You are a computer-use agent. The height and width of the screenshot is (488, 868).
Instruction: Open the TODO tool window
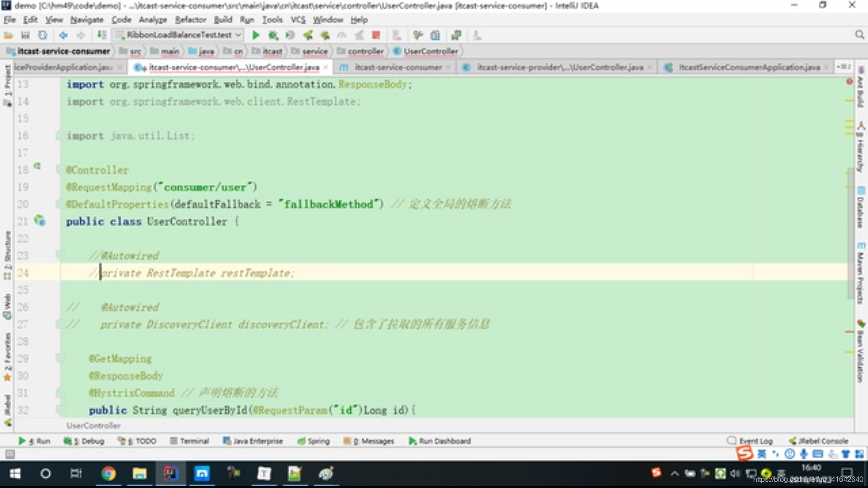pos(137,441)
